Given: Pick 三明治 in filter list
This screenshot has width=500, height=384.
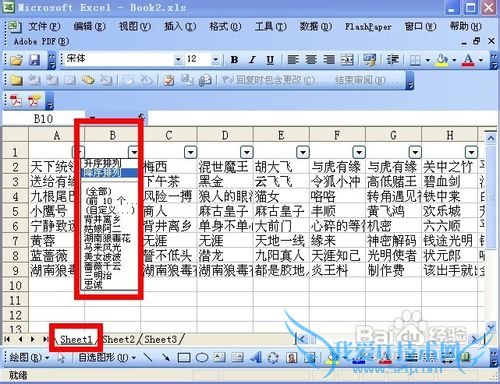Looking at the screenshot, I should (98, 275).
